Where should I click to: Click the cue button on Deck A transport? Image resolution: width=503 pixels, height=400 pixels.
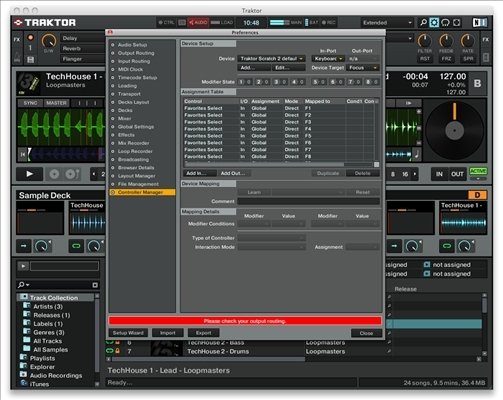pyautogui.click(x=54, y=174)
